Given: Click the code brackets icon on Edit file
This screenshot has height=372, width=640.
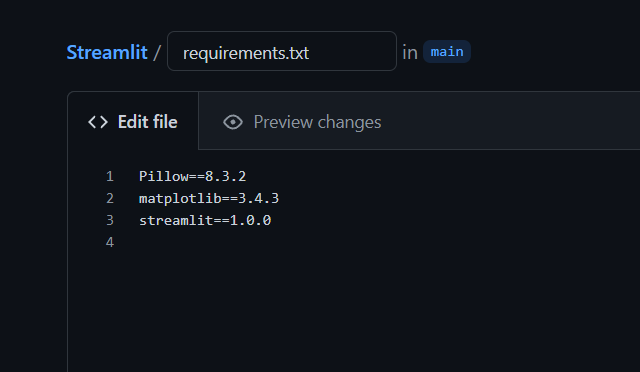Looking at the screenshot, I should (x=98, y=122).
